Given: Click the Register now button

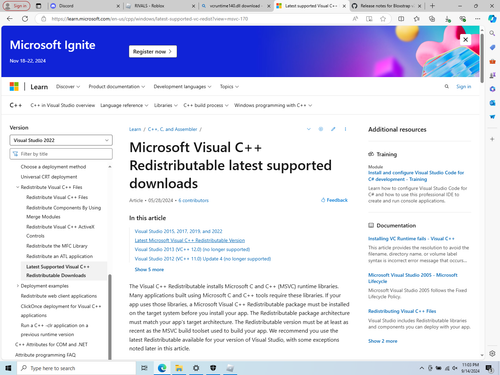Looking at the screenshot, I should coord(153,51).
